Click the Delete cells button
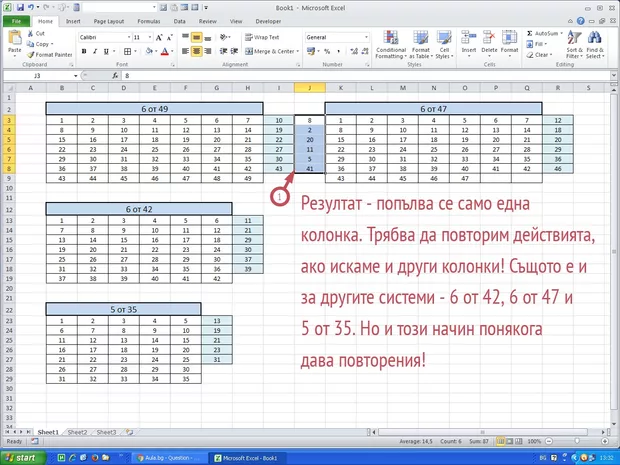The image size is (620, 465). pyautogui.click(x=489, y=45)
